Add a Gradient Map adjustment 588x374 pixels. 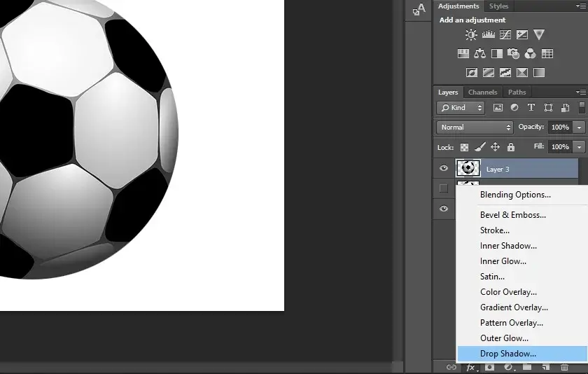click(539, 72)
